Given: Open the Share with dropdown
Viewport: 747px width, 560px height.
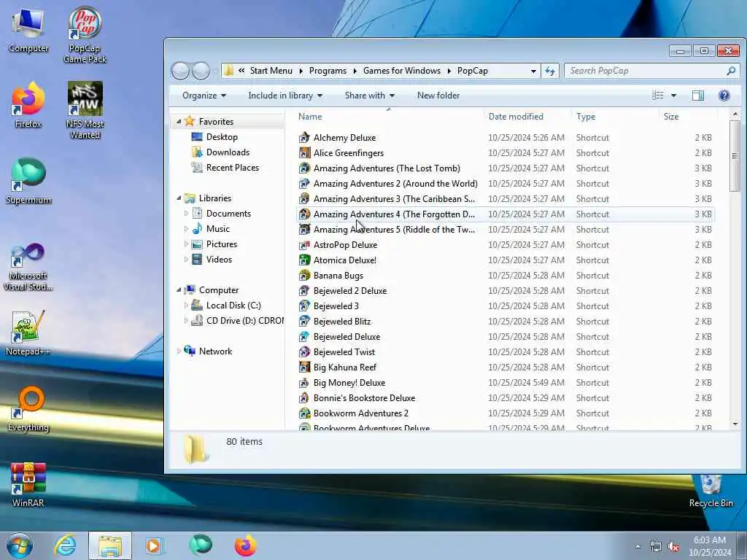Looking at the screenshot, I should click(x=370, y=96).
